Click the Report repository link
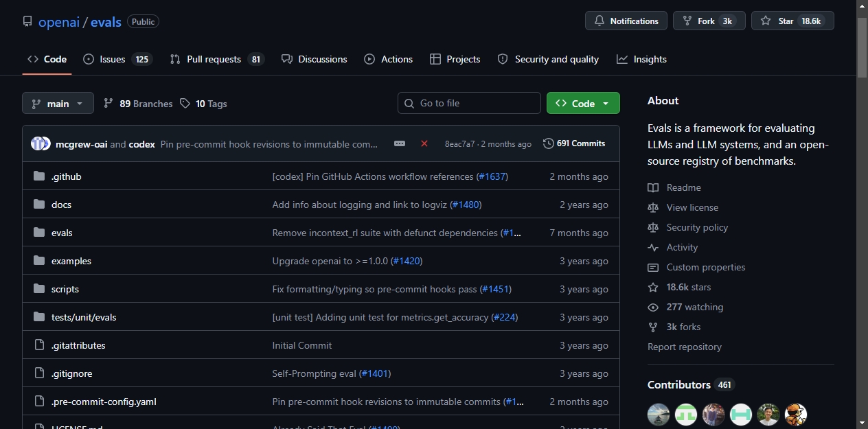 pyautogui.click(x=685, y=347)
